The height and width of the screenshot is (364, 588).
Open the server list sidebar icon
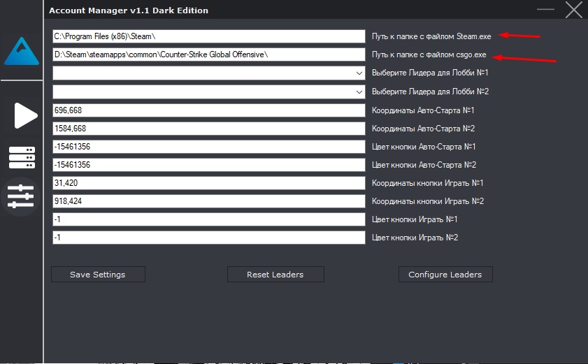click(22, 157)
